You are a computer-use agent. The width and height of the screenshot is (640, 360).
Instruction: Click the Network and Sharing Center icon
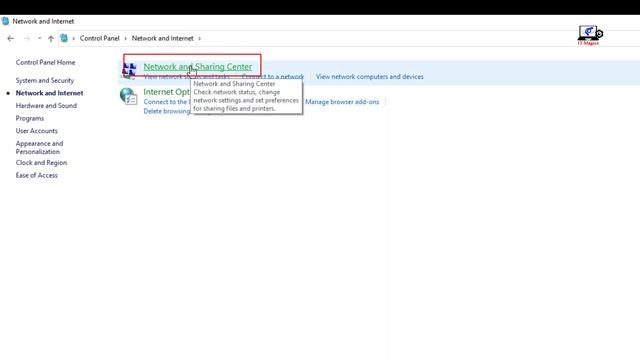click(x=129, y=70)
